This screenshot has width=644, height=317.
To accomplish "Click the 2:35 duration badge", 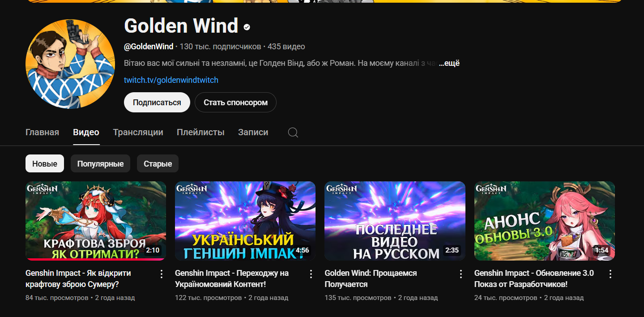I will click(452, 250).
